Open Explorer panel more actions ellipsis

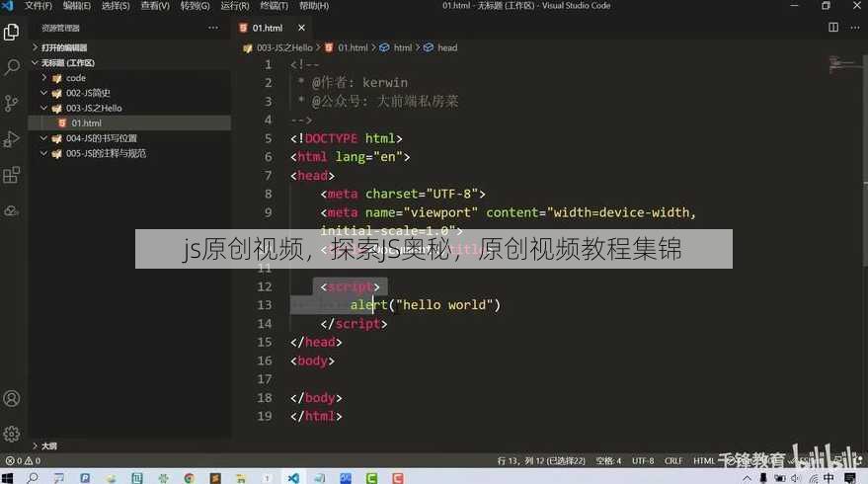213,28
